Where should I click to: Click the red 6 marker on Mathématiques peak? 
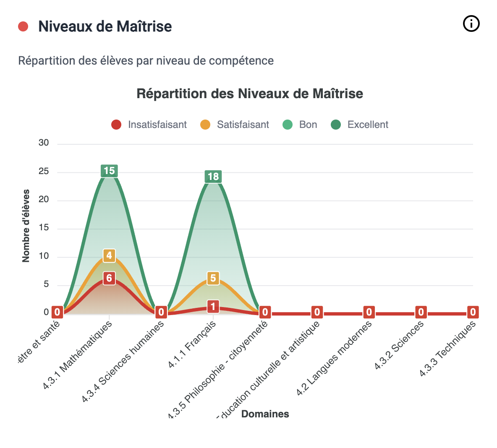[109, 279]
